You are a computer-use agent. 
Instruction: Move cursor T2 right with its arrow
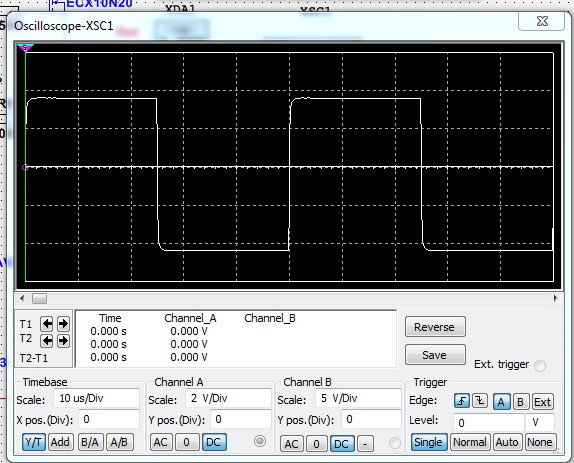tap(63, 341)
